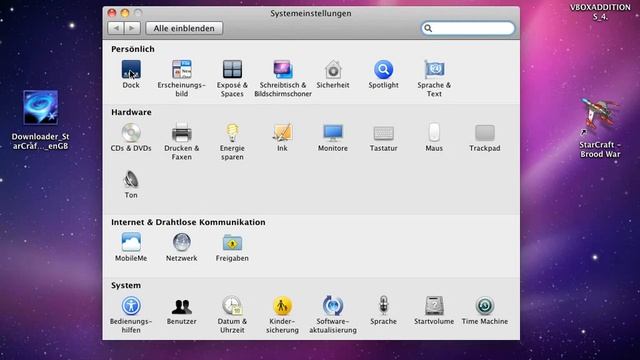Click the Alle einblenden button
Viewport: 640px width, 360px height.
[x=184, y=28]
